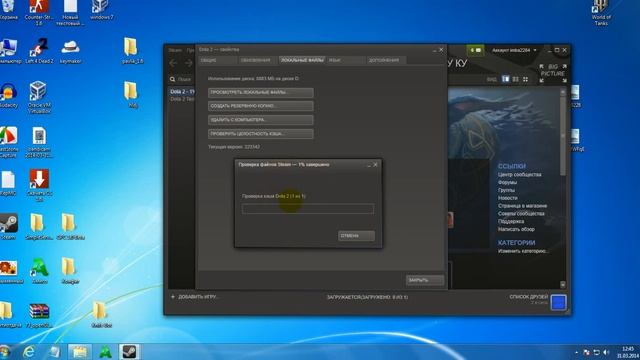Open Internet Explorer from the taskbar
The width and height of the screenshot is (640, 360).
[28, 351]
